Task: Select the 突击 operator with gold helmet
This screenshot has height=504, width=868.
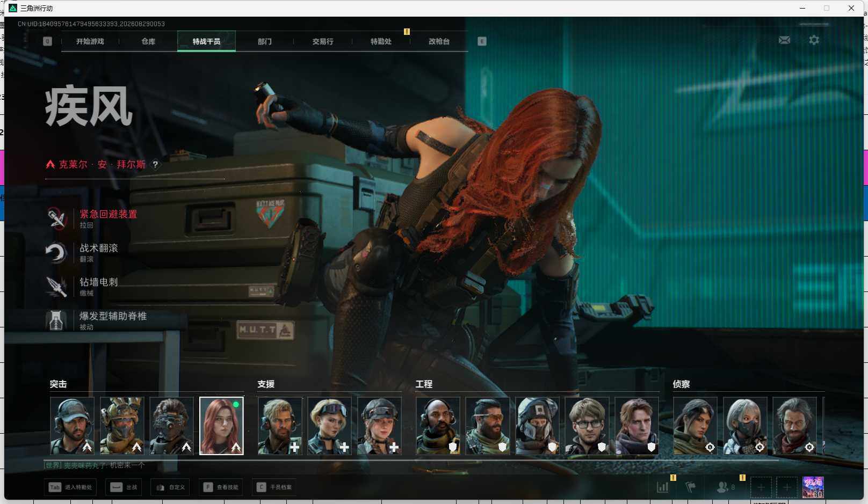Action: (x=122, y=426)
